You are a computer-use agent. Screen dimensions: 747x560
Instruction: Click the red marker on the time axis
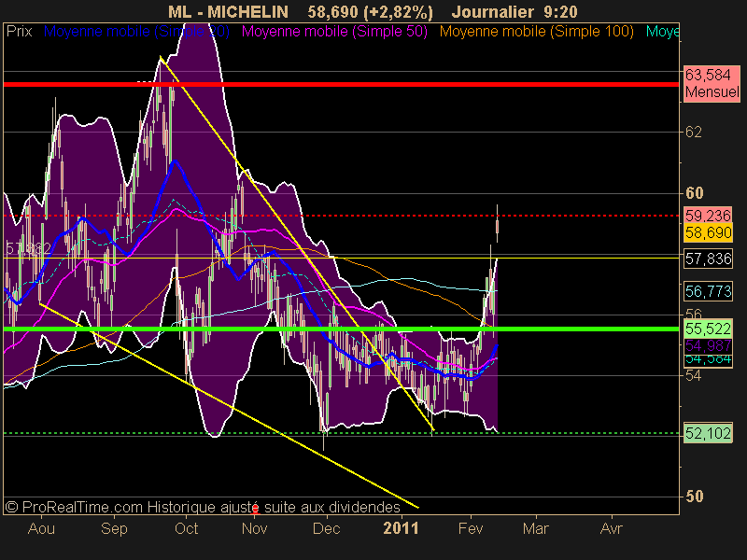click(x=255, y=510)
